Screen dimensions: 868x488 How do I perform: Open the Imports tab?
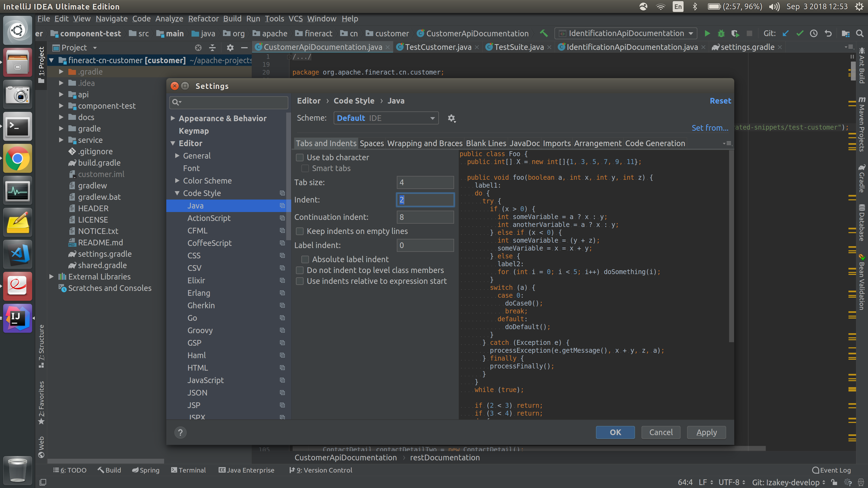pos(557,143)
